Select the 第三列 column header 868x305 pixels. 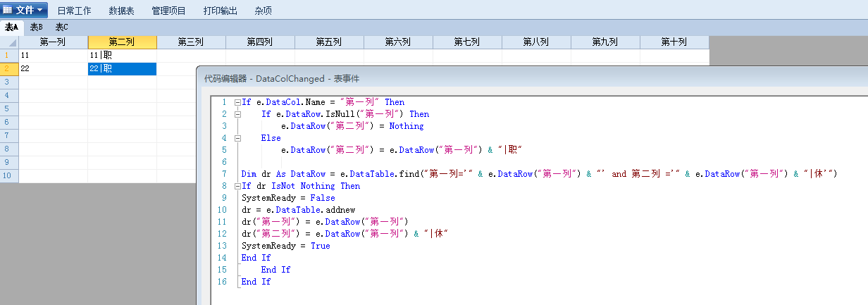click(191, 42)
